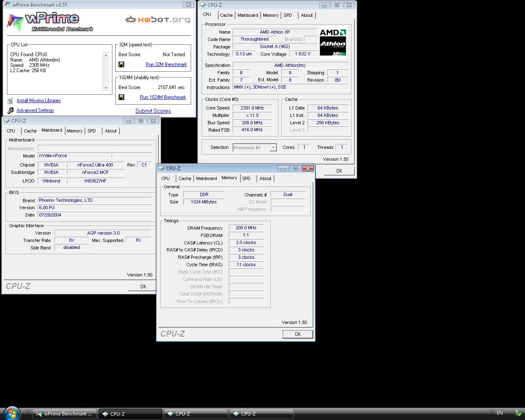The image size is (525, 420).
Task: Open the Processor #1 selection dropdown
Action: click(x=255, y=148)
